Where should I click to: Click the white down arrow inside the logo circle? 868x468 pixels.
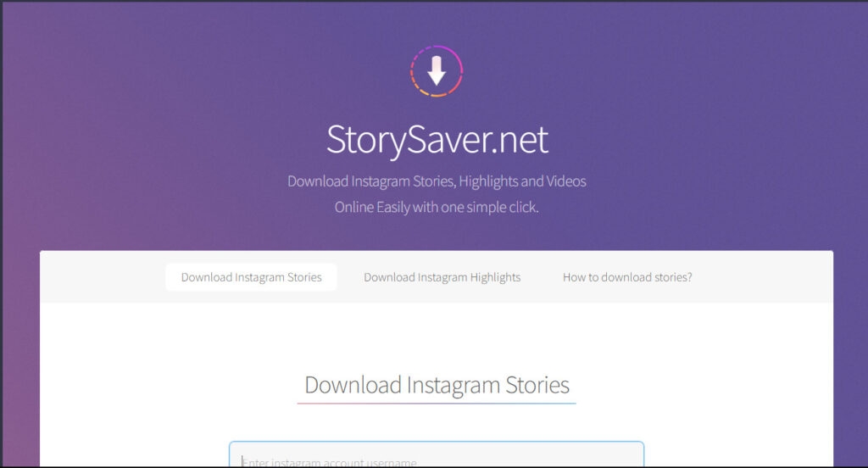[437, 71]
